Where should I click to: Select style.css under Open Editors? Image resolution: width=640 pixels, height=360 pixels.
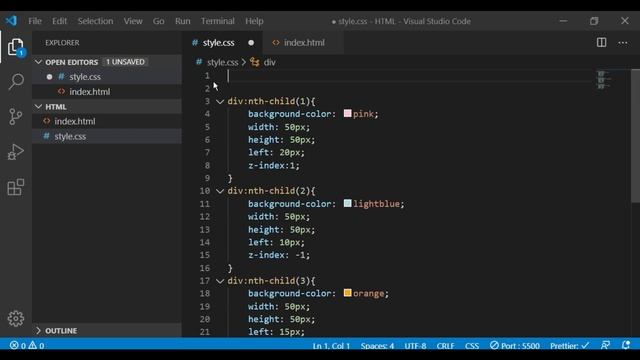point(107,77)
